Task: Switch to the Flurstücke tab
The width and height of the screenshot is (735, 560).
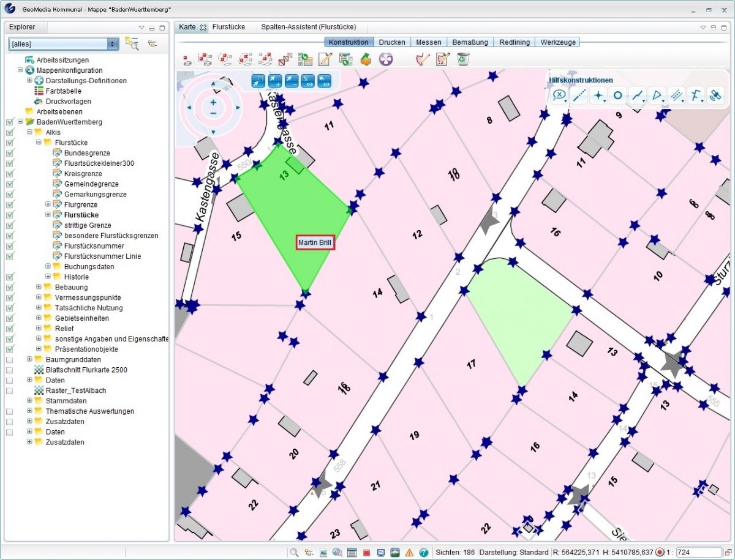Action: (x=228, y=27)
